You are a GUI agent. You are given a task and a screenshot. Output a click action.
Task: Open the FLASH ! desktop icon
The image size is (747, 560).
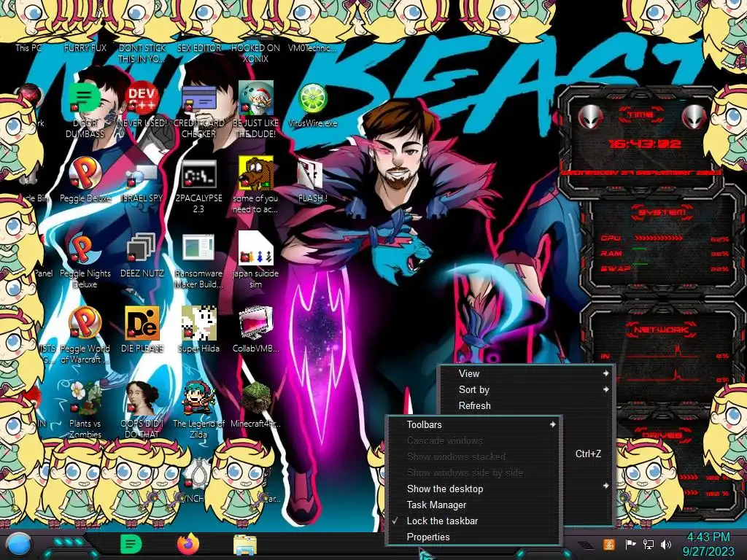pos(311,174)
